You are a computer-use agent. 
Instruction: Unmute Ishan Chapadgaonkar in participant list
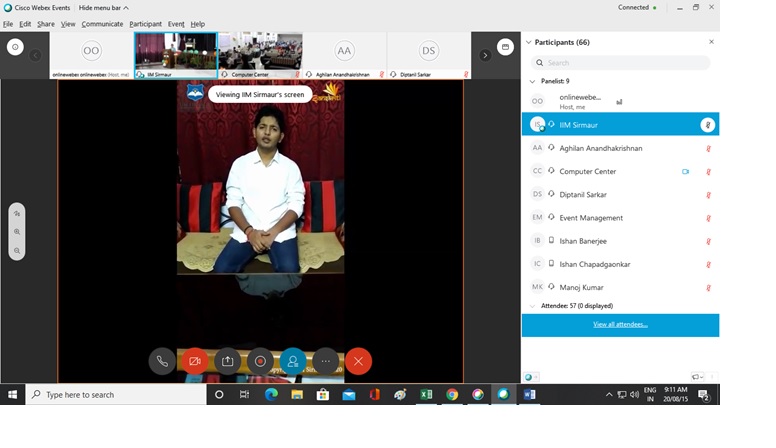click(x=708, y=265)
